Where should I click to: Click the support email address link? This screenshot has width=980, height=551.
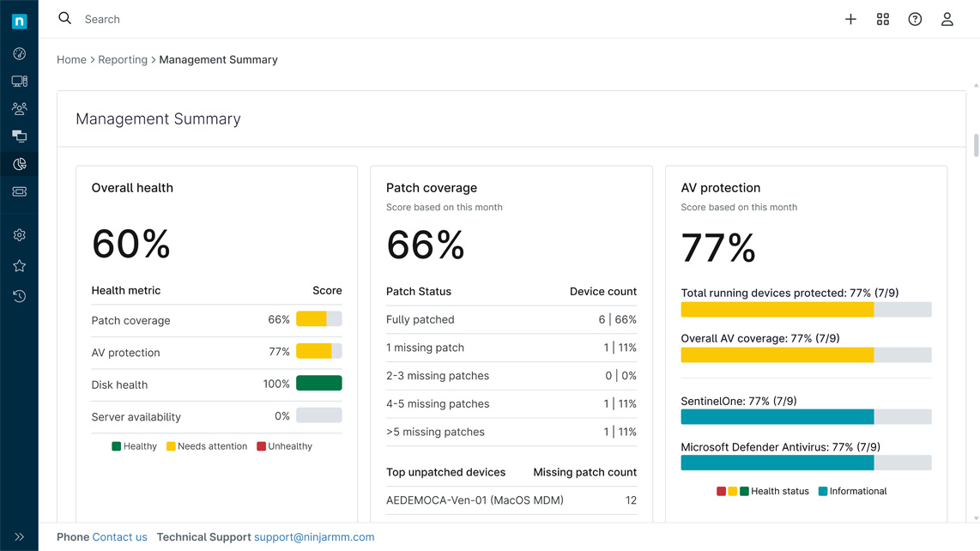pos(314,537)
